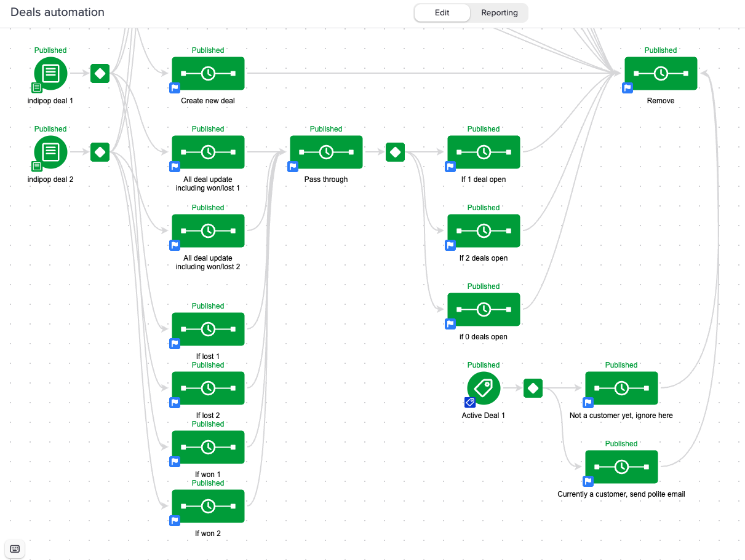
Task: Click 'Currently a customer, send polite email' label
Action: click(x=621, y=494)
